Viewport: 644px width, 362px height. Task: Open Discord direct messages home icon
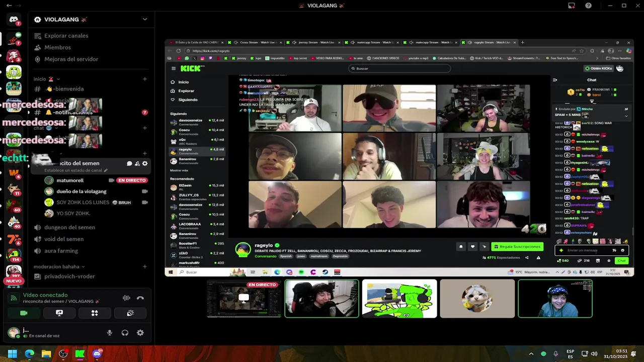point(14,20)
